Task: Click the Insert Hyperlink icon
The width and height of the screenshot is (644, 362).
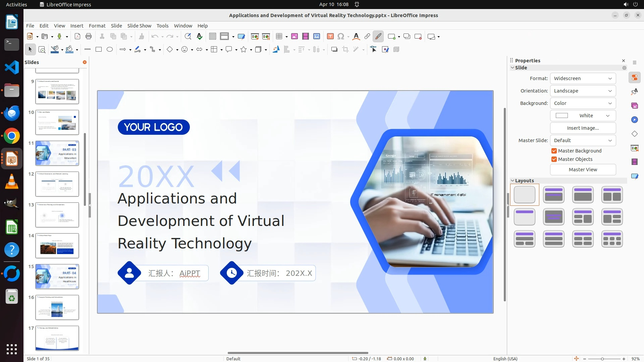Action: (367, 37)
